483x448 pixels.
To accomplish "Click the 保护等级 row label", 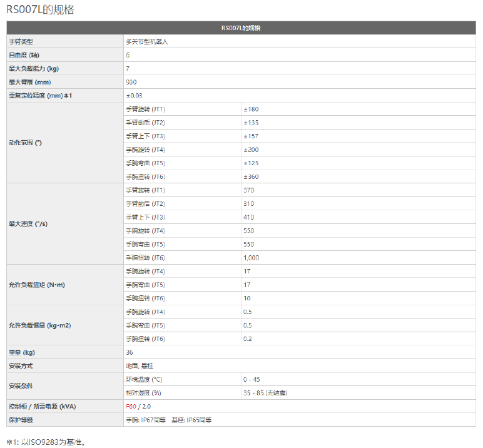I will (19, 420).
